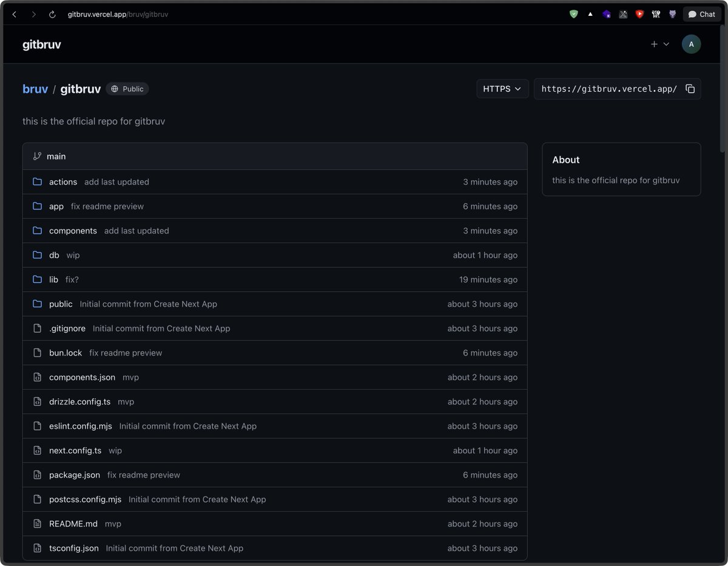Click the next.config.ts code file icon
The height and width of the screenshot is (566, 728).
coord(37,450)
